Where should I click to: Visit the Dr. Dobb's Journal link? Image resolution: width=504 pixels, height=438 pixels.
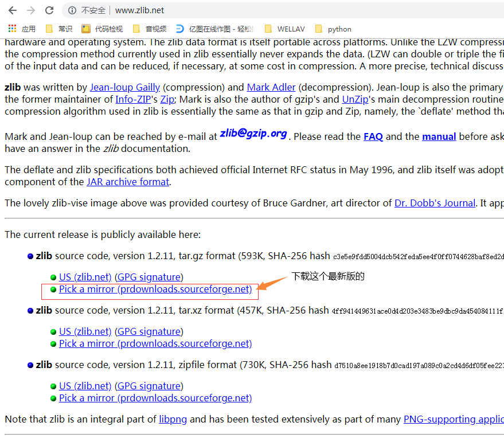click(x=435, y=203)
